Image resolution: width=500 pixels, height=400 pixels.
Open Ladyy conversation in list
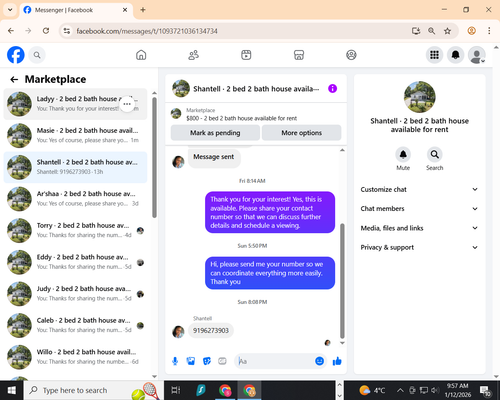(x=75, y=104)
